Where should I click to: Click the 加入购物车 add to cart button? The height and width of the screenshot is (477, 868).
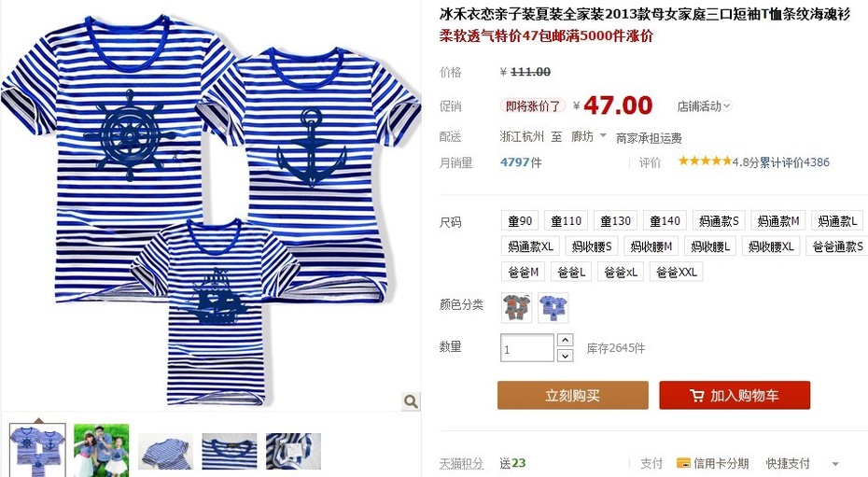[735, 395]
